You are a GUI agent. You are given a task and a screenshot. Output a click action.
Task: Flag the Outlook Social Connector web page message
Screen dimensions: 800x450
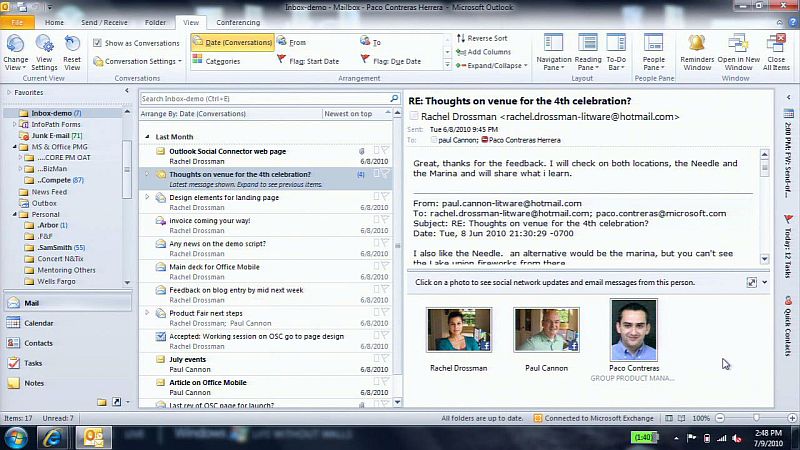tap(385, 151)
